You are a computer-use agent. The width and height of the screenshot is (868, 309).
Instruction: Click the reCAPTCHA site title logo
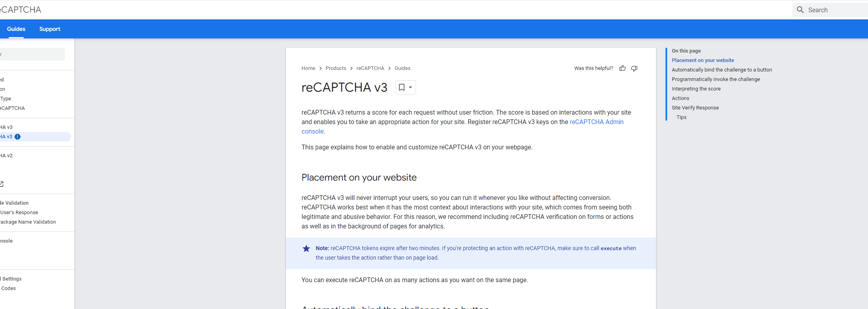(21, 9)
